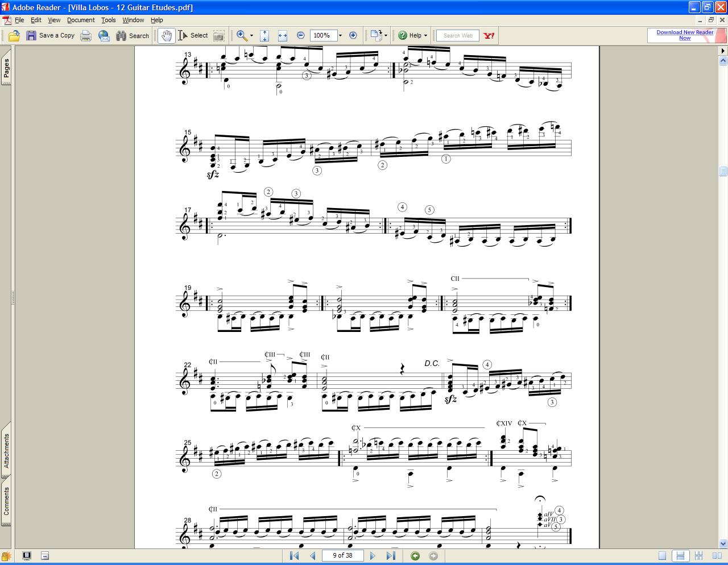This screenshot has height=565, width=728.
Task: Click the zoom out minus button
Action: click(x=301, y=35)
